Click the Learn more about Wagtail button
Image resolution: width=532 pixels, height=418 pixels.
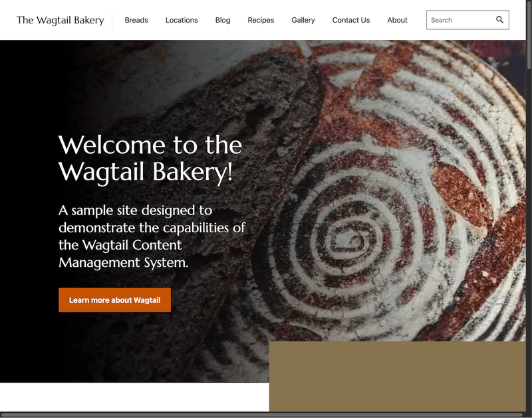(114, 300)
